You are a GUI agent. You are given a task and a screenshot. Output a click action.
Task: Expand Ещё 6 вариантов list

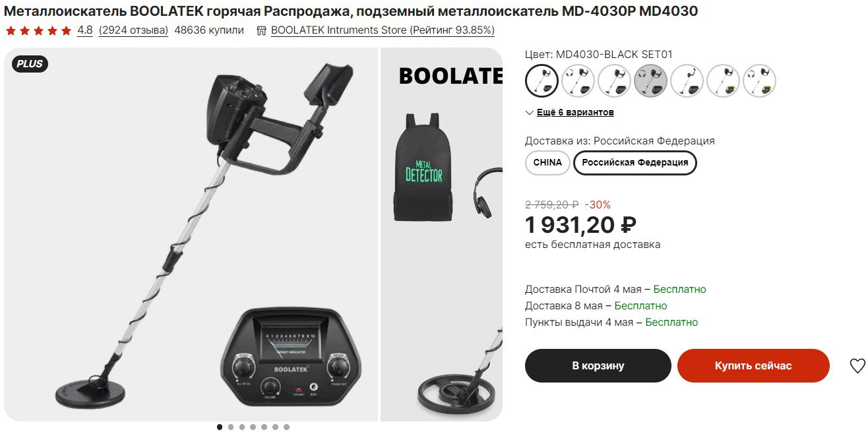pyautogui.click(x=575, y=113)
